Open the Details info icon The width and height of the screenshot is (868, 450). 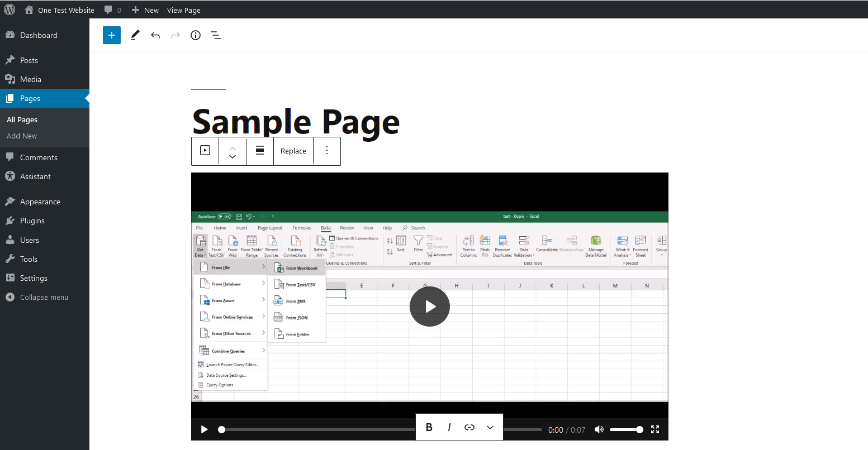[x=196, y=35]
